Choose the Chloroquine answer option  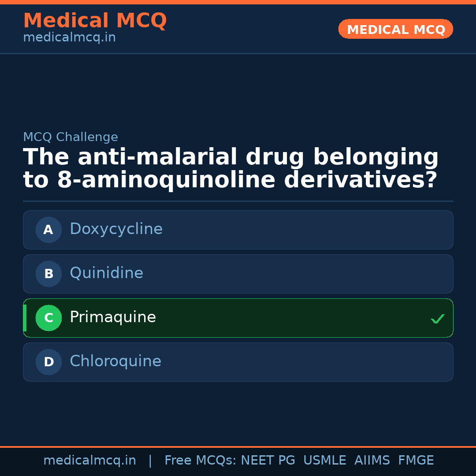tap(238, 362)
